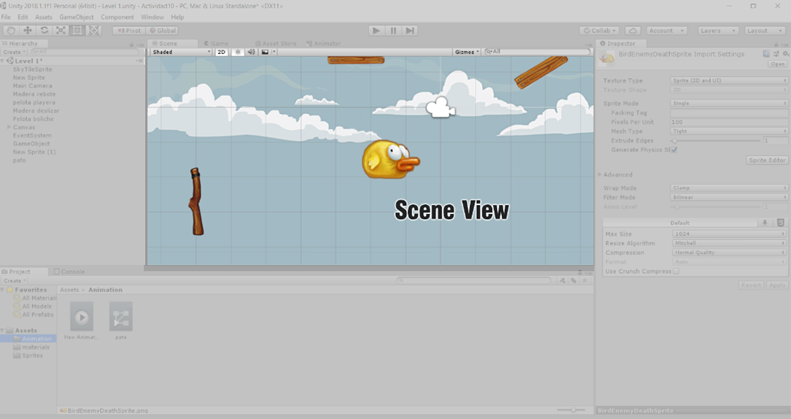Screen dimensions: 791x419
Task: Open the File menu
Action: [6, 17]
